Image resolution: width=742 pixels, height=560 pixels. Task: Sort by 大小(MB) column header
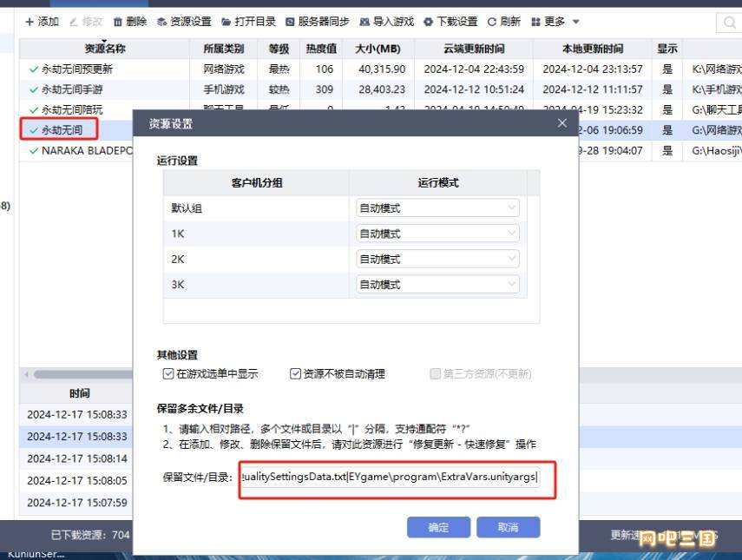(378, 49)
